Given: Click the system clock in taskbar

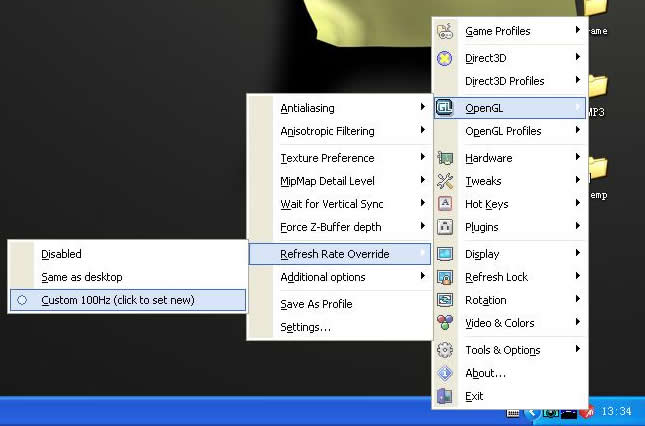Looking at the screenshot, I should coord(615,411).
